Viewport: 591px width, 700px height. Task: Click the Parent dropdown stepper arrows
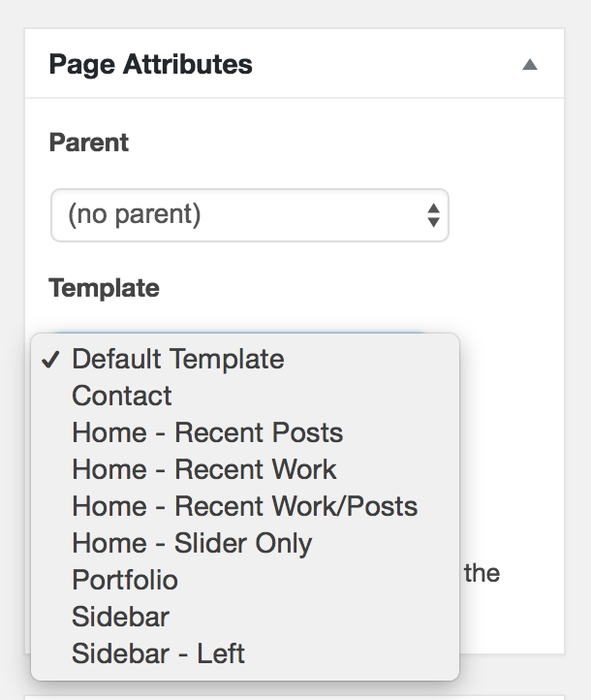[x=433, y=215]
